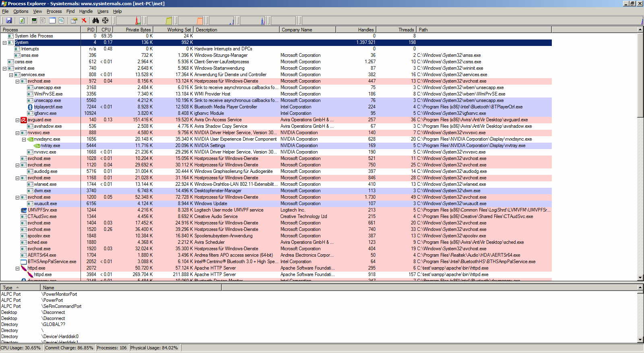Click the red CPU usage mini graph
This screenshot has height=353, width=644.
tap(129, 21)
